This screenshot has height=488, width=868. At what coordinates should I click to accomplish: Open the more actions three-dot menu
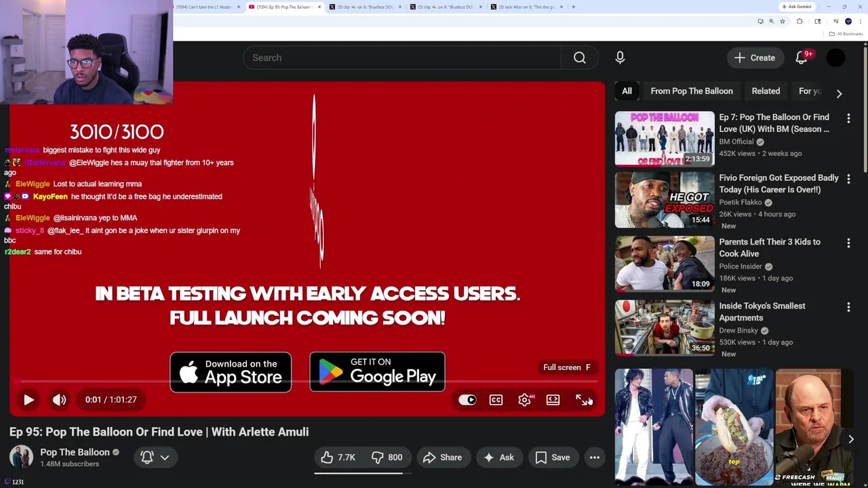594,457
